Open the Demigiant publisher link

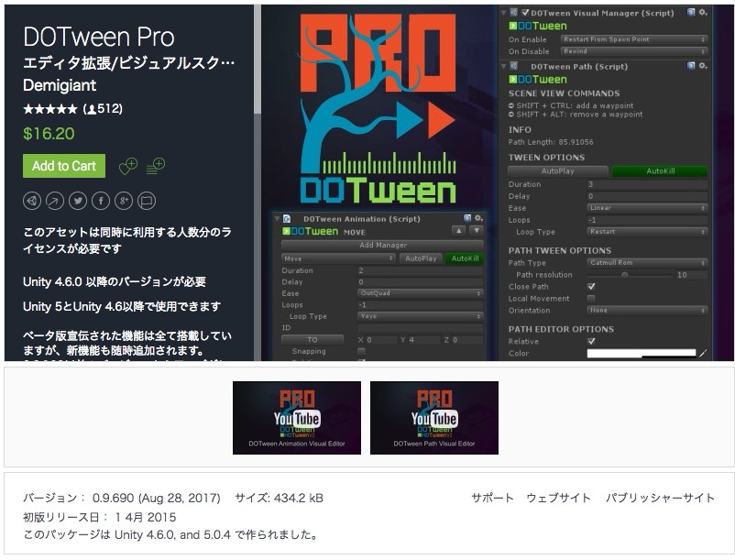[60, 85]
